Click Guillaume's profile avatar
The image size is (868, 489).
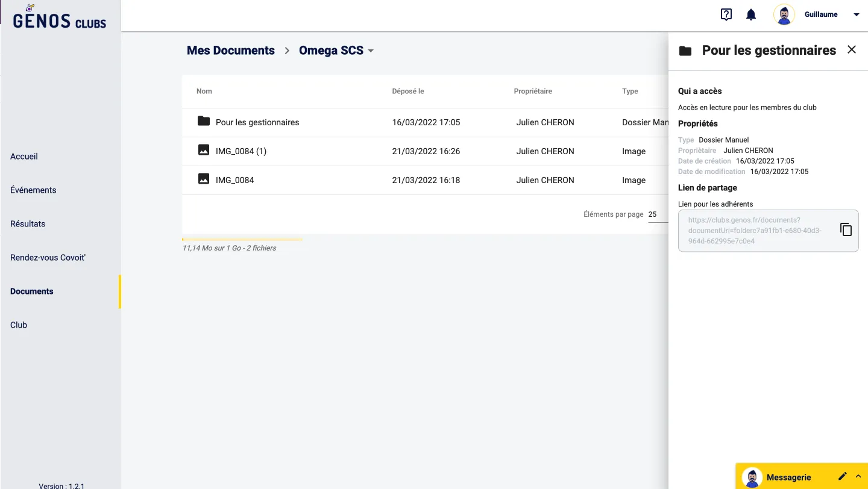pyautogui.click(x=784, y=15)
